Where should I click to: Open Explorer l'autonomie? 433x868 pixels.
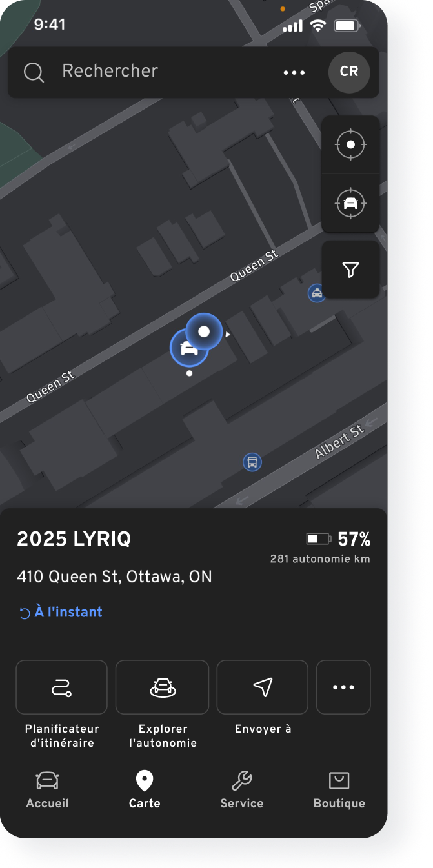(162, 687)
